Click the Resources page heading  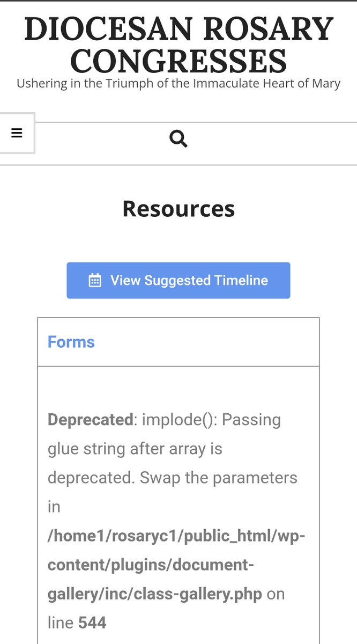point(178,209)
